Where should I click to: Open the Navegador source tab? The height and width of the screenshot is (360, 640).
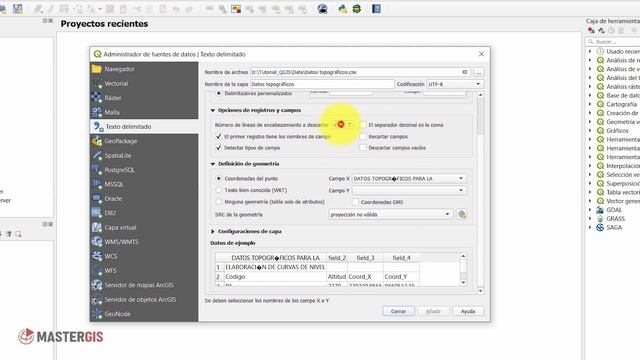144,69
